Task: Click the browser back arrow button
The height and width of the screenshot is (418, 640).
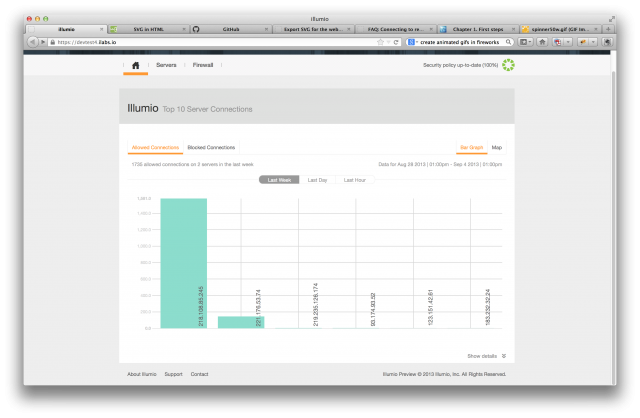Action: [32, 42]
